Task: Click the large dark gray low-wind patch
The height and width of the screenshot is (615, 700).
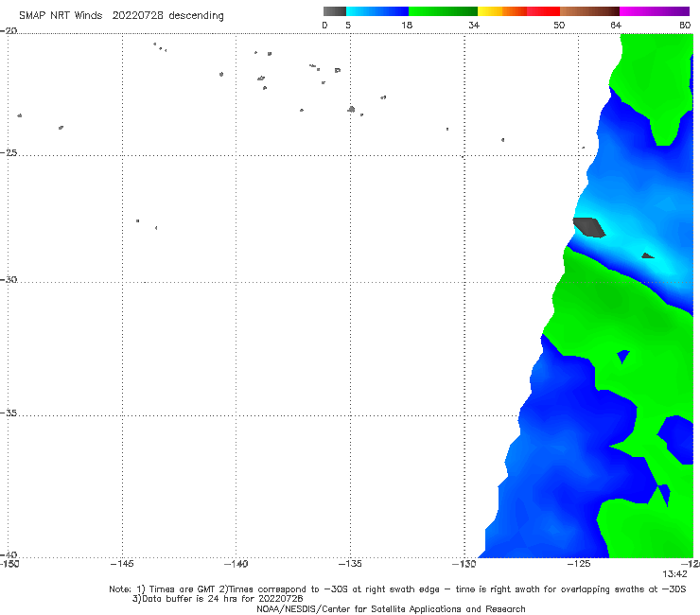Action: [589, 227]
